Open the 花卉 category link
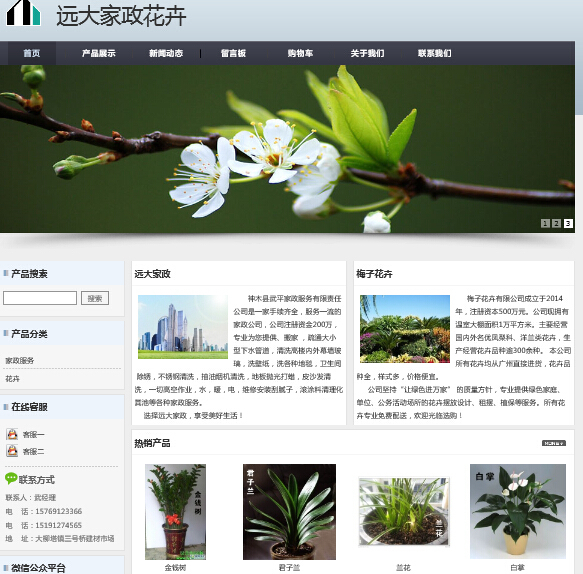The image size is (583, 574). pos(12,378)
